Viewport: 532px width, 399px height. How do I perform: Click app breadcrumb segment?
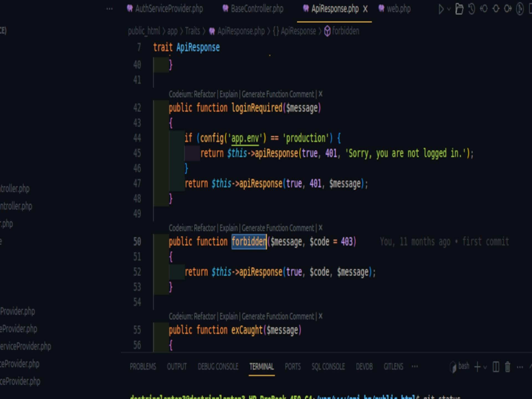172,31
